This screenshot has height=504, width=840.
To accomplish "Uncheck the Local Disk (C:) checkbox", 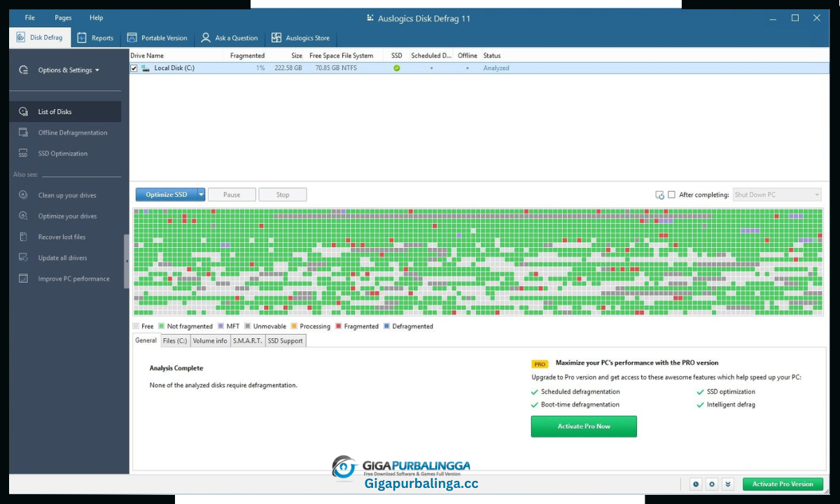I will coord(134,68).
